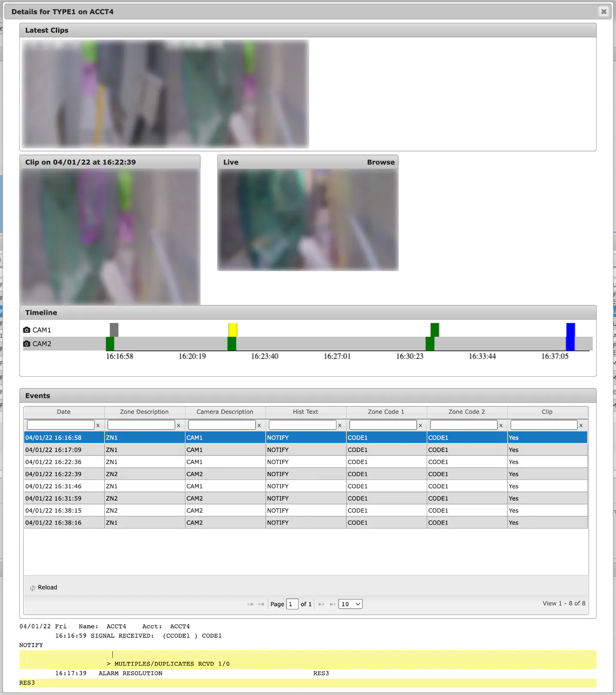Focus the Clip filter input
The image size is (616, 695).
[544, 425]
